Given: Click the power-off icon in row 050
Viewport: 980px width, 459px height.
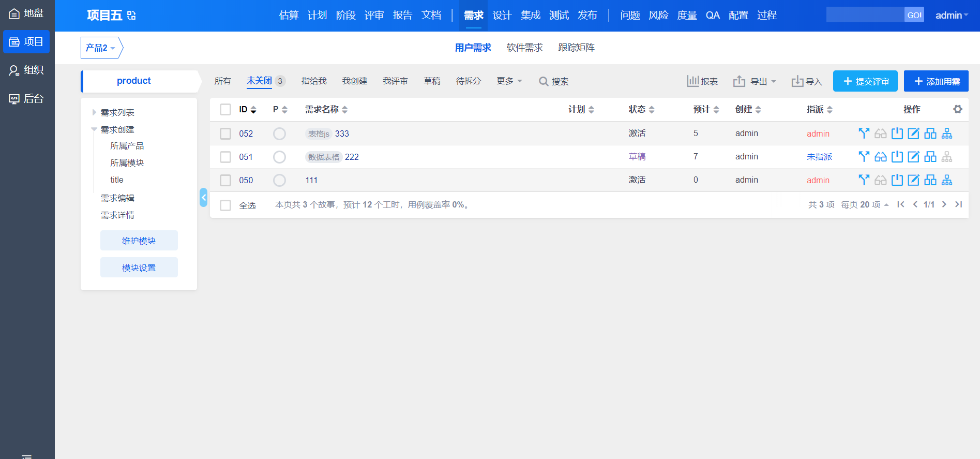Looking at the screenshot, I should [x=897, y=180].
